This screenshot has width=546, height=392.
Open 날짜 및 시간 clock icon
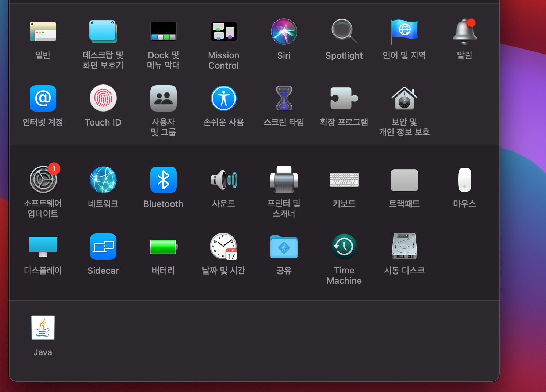(x=224, y=247)
